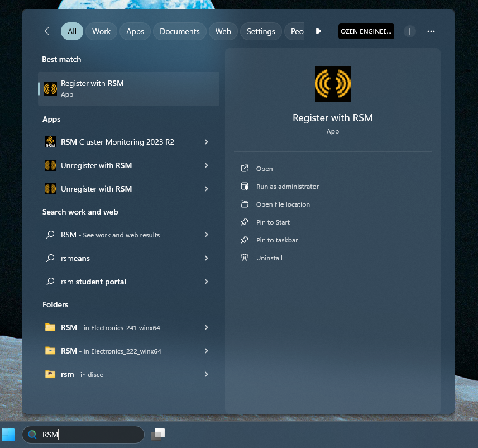478x448 pixels.
Task: Expand RSM Electronics_241_winx64 folder chevron
Action: click(x=207, y=327)
